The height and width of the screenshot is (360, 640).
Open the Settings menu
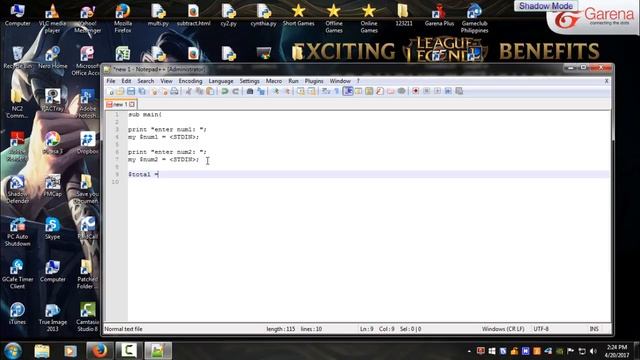point(249,81)
